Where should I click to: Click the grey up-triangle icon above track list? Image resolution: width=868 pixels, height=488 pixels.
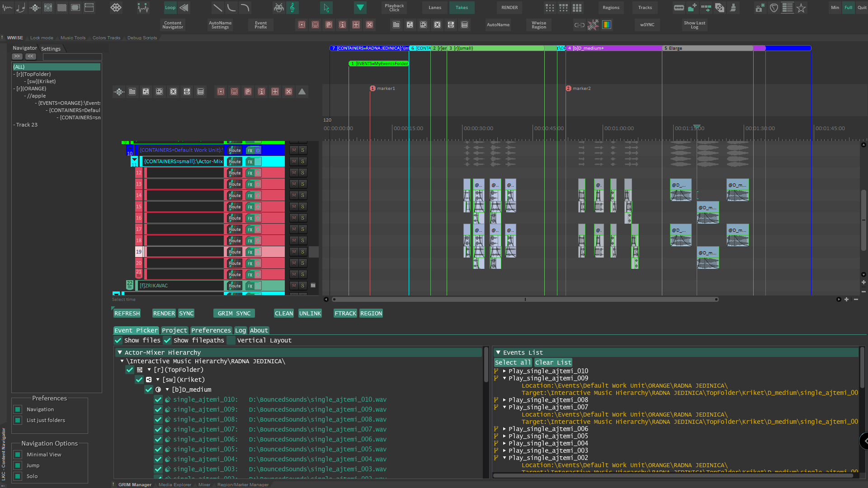302,92
